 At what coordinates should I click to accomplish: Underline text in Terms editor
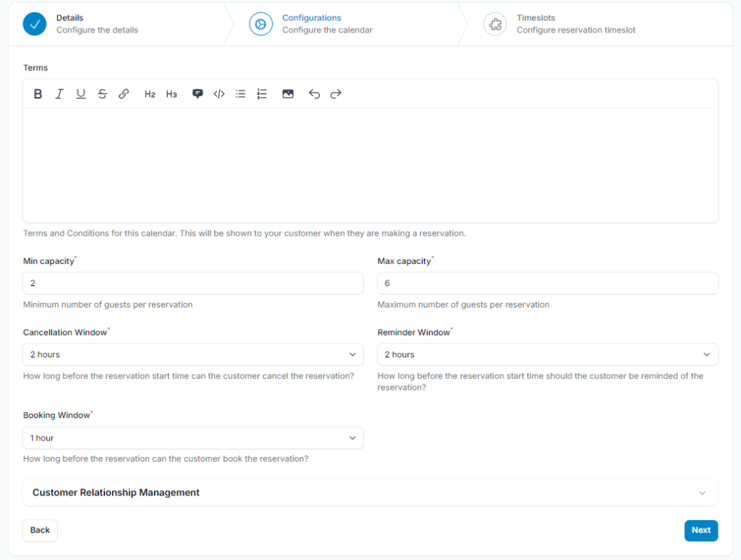click(x=81, y=94)
